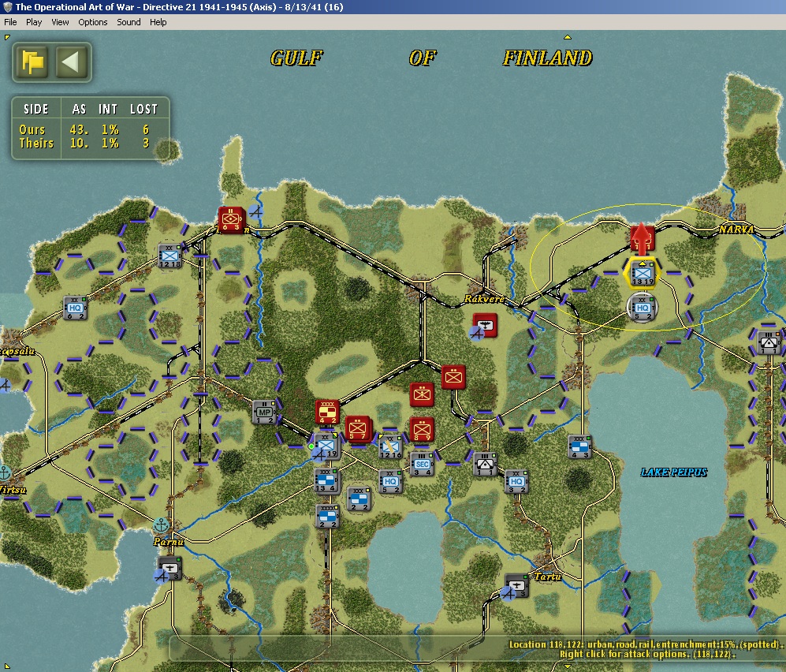Image resolution: width=786 pixels, height=672 pixels.
Task: Click the airfield marker beside the Soviet 6-3 unit
Action: click(x=255, y=212)
